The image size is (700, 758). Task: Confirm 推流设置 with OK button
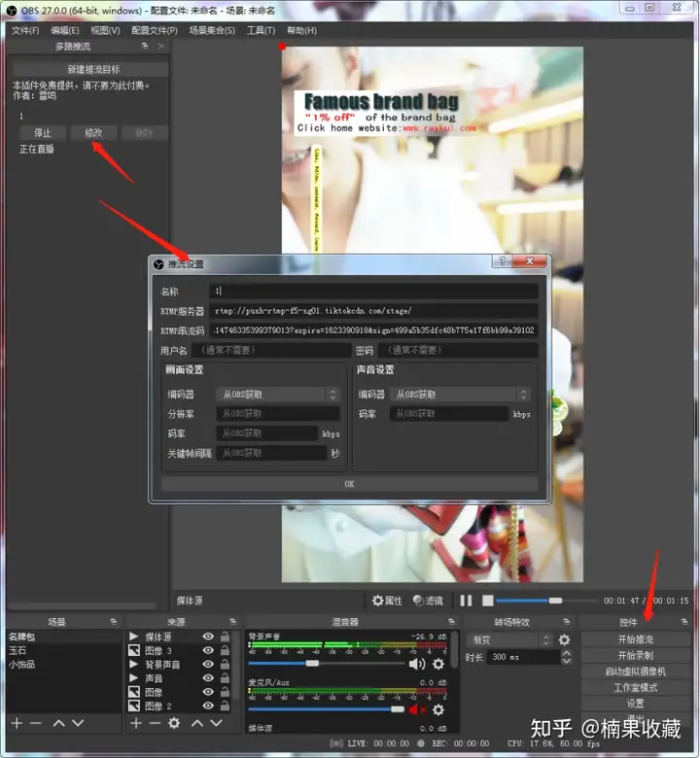pos(349,483)
